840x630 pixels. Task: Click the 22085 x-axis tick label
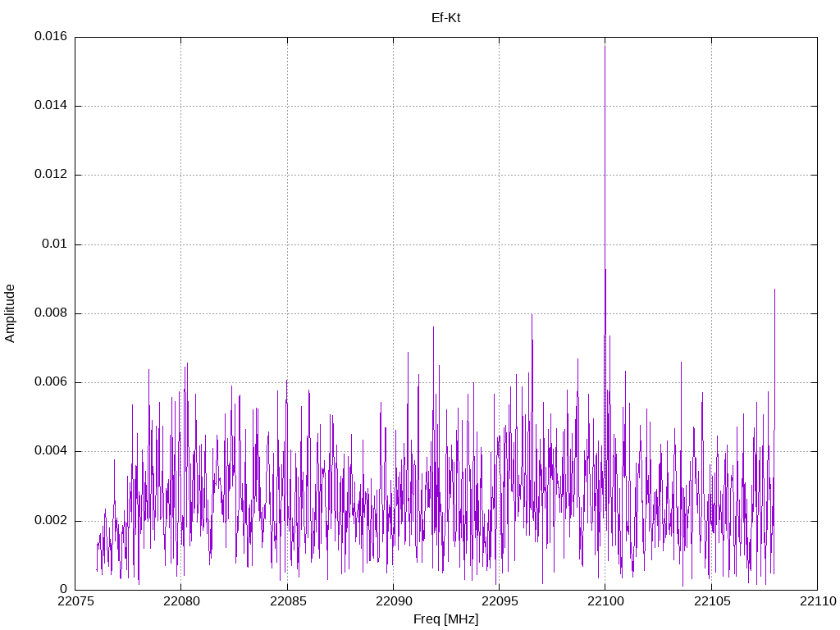point(287,602)
